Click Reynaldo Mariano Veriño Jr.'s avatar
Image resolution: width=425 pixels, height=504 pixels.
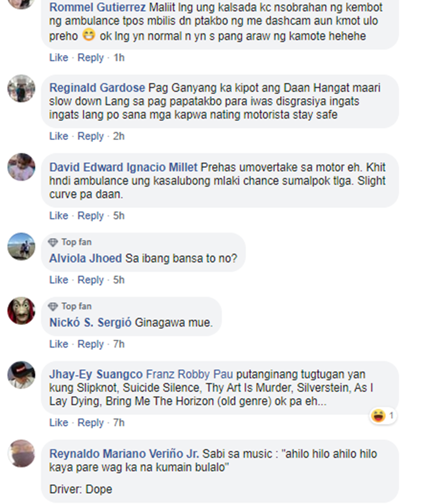[21, 454]
